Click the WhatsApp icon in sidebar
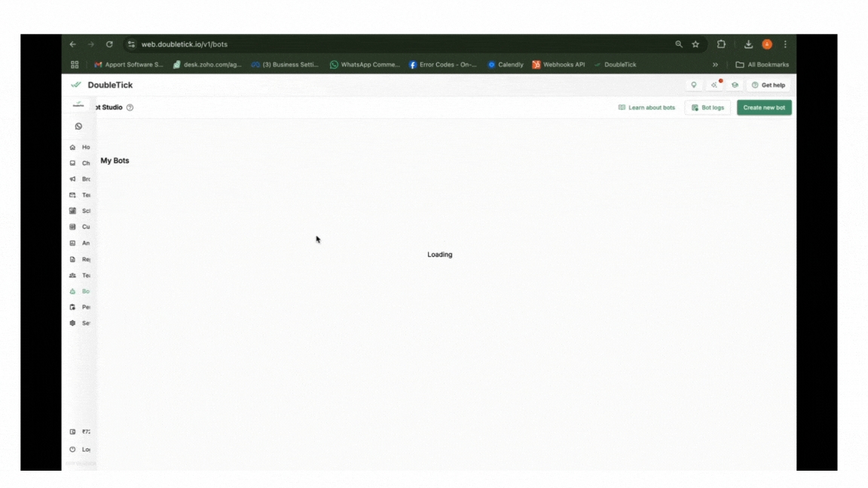 pos(78,127)
